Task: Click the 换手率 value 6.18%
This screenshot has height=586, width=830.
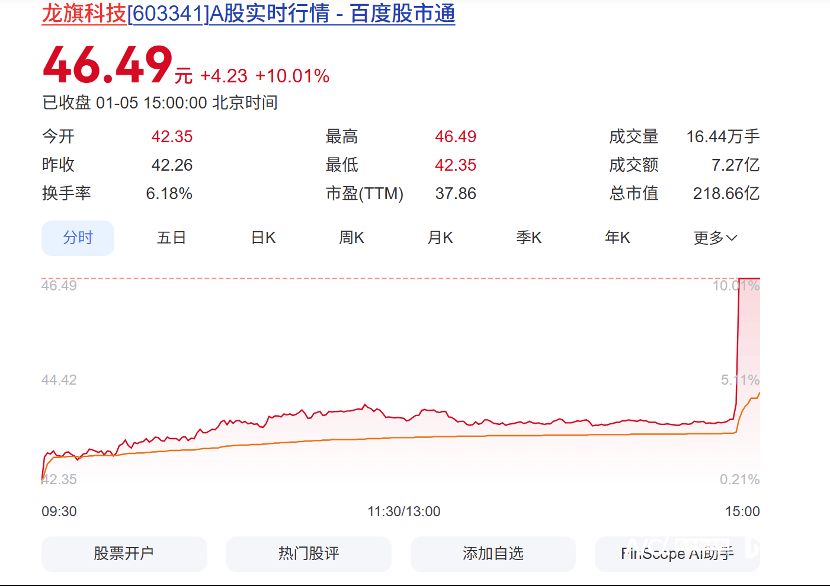Action: tap(169, 194)
